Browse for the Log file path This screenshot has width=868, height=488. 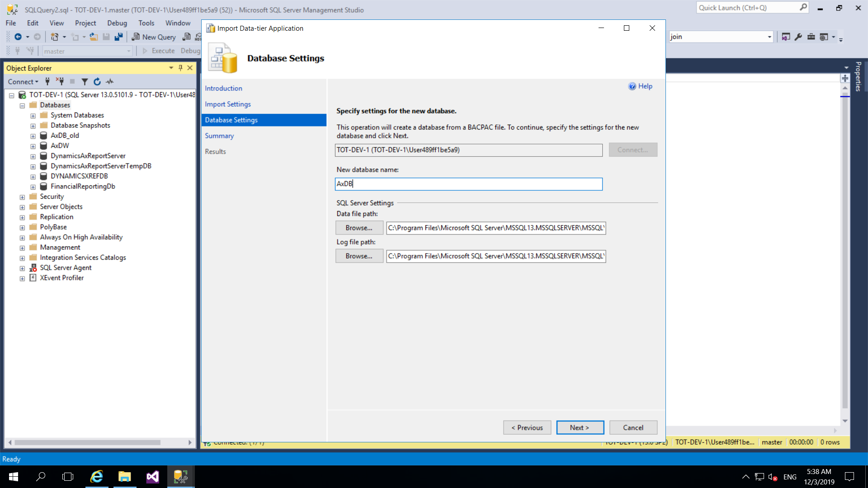click(359, 256)
